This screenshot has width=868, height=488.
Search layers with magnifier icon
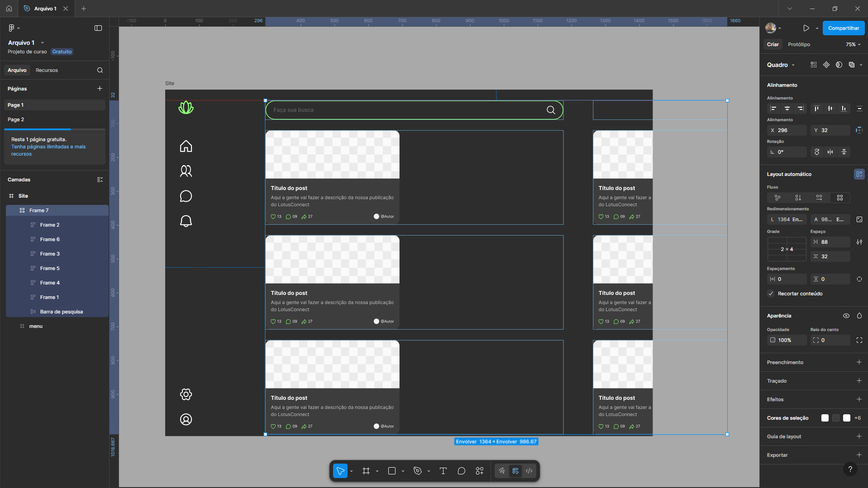pyautogui.click(x=100, y=70)
